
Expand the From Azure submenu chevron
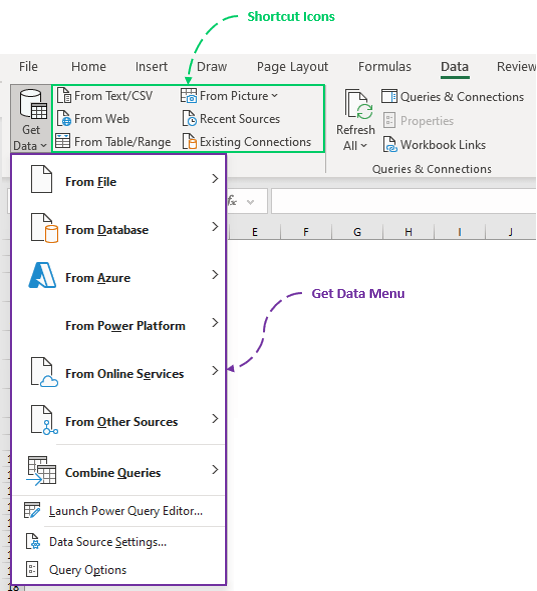click(215, 274)
